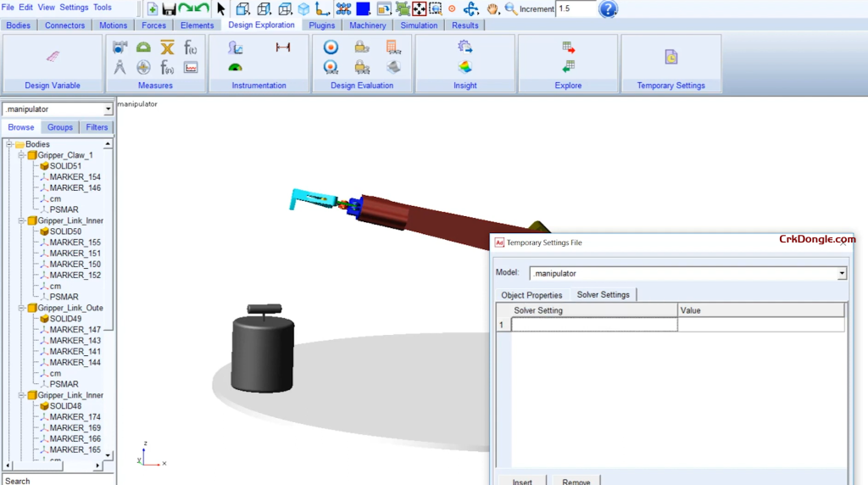Open the Temporary Settings ribbon icon
This screenshot has width=868, height=485.
click(670, 57)
